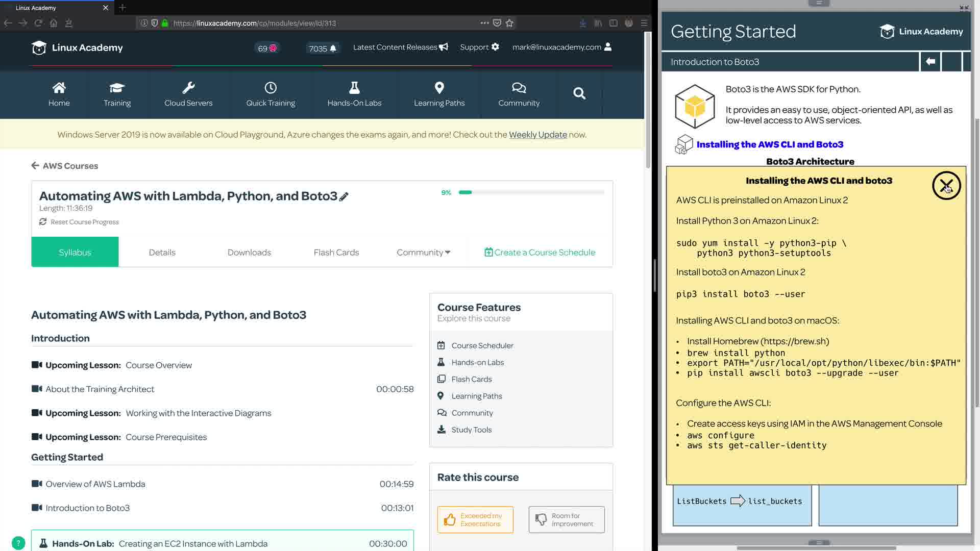Rate the course Room for Improvement
Screen dimensions: 980x551
click(567, 519)
